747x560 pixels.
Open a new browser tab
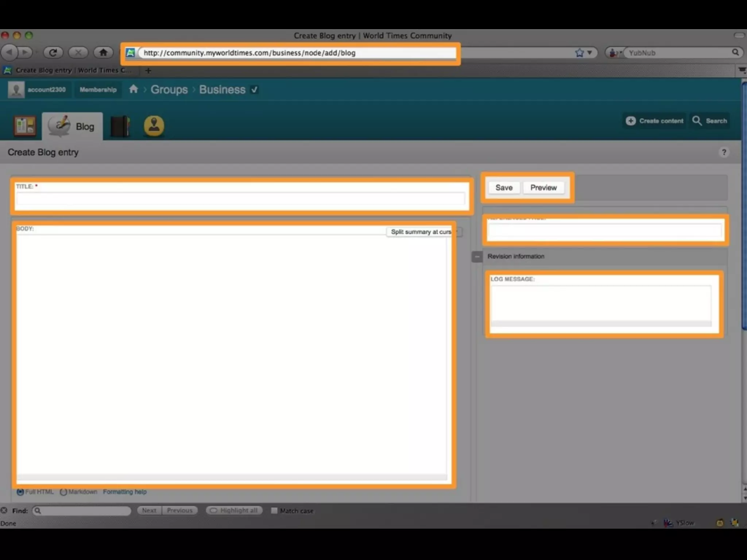coord(148,70)
